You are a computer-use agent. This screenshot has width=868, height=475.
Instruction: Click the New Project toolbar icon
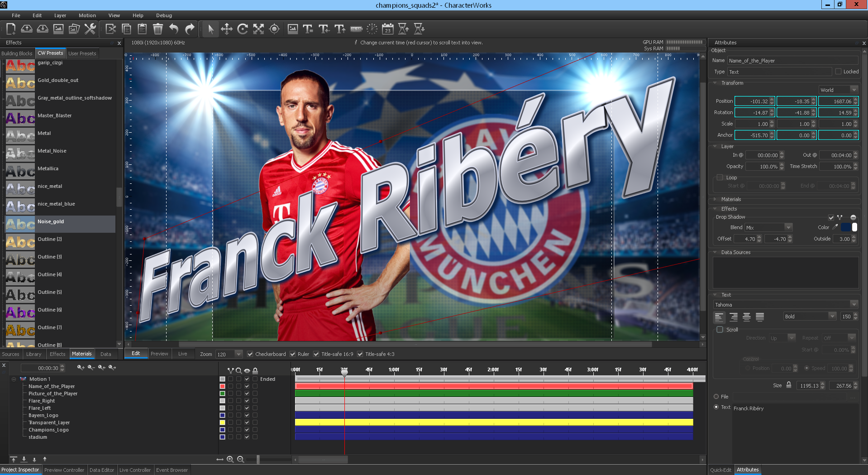coord(11,29)
